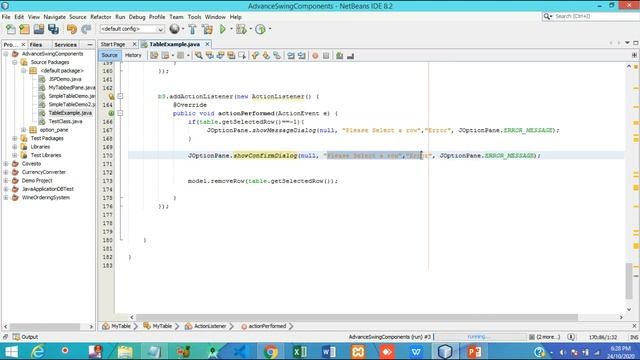Image resolution: width=640 pixels, height=360 pixels.
Task: Switch to Source view button
Action: (x=109, y=55)
